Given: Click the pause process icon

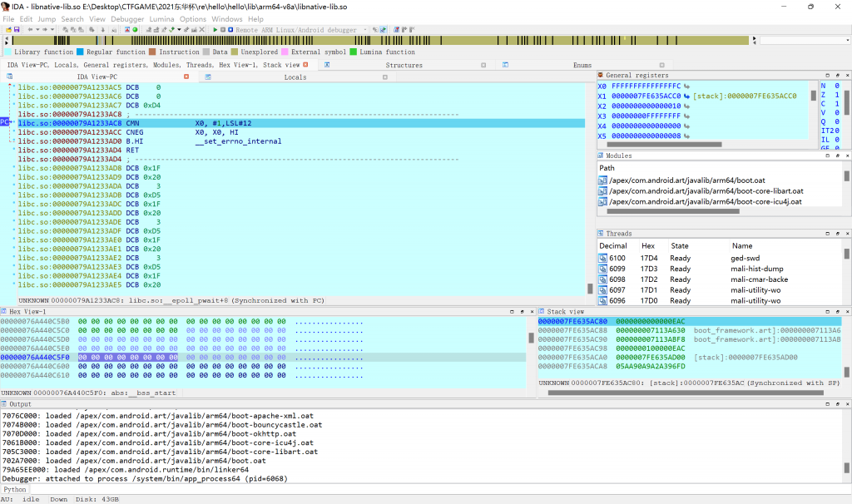Looking at the screenshot, I should tap(223, 30).
